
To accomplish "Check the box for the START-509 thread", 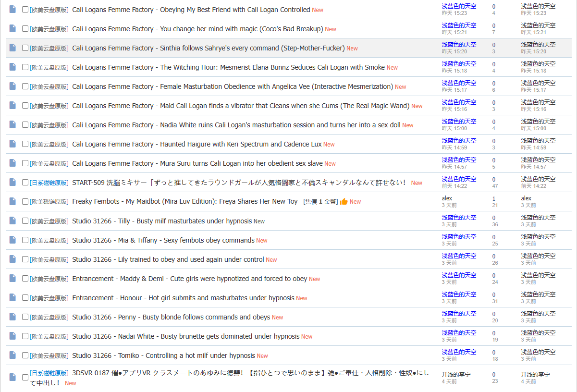I will [x=25, y=182].
